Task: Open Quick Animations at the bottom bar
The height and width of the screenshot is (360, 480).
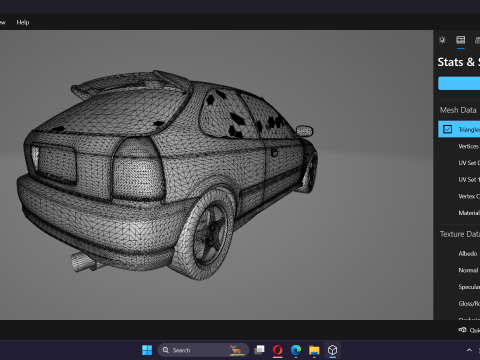Action: tap(469, 330)
